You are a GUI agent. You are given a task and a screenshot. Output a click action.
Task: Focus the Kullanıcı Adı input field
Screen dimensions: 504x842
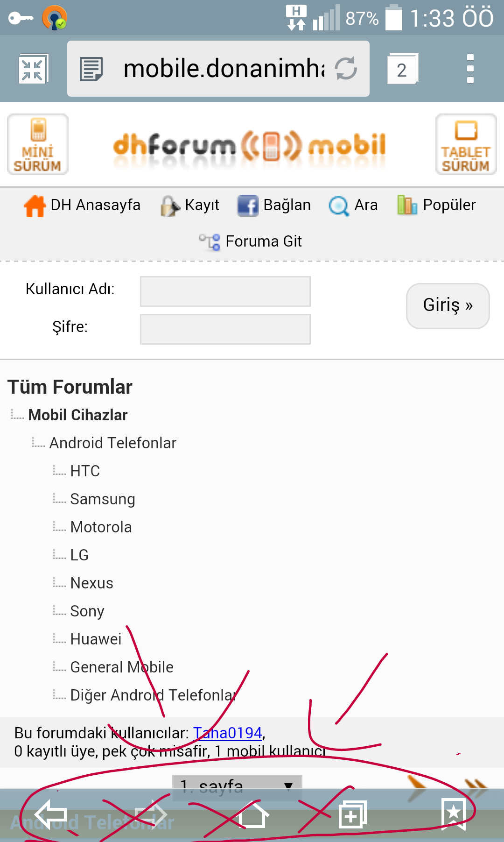(225, 291)
